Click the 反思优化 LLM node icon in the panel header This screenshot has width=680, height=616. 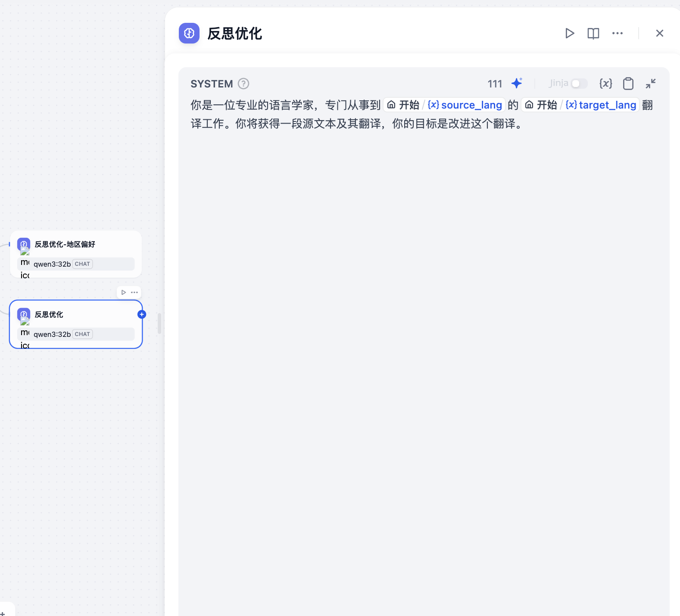coord(189,33)
